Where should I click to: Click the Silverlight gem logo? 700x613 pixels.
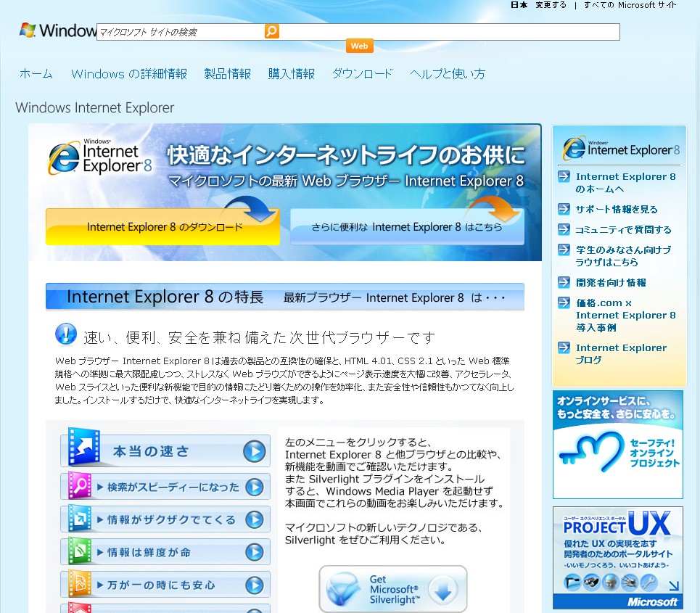tap(343, 588)
